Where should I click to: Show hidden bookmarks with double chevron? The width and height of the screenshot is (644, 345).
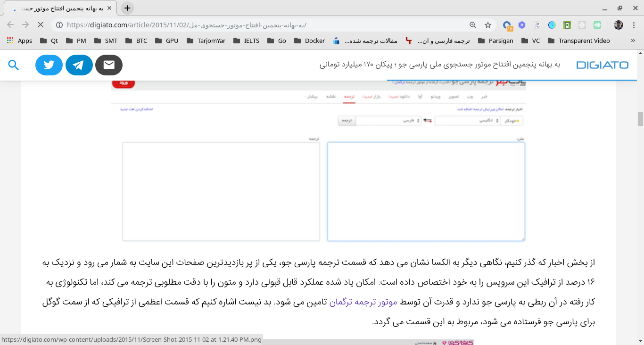point(633,41)
